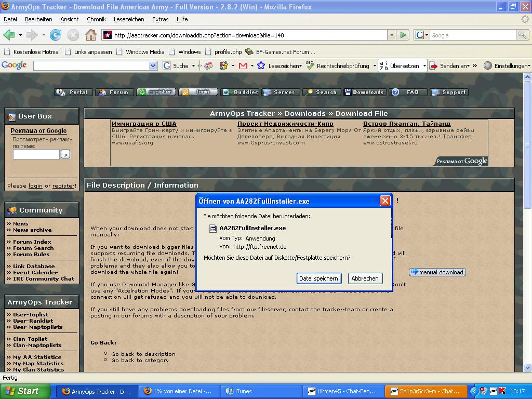This screenshot has height=399, width=532.
Task: Click Rechtschreibprüfung spell check button
Action: click(x=338, y=66)
